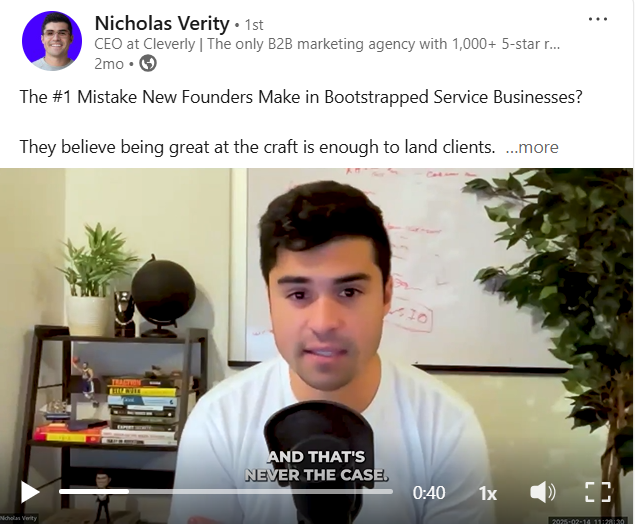Open the Nicholas Verity name link
This screenshot has height=524, width=636.
click(x=162, y=24)
